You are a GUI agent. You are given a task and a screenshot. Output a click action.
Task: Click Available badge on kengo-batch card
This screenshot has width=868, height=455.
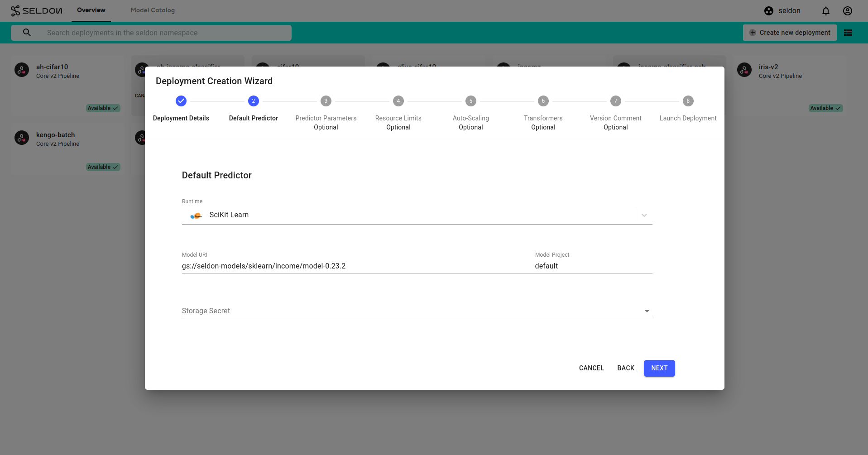103,167
